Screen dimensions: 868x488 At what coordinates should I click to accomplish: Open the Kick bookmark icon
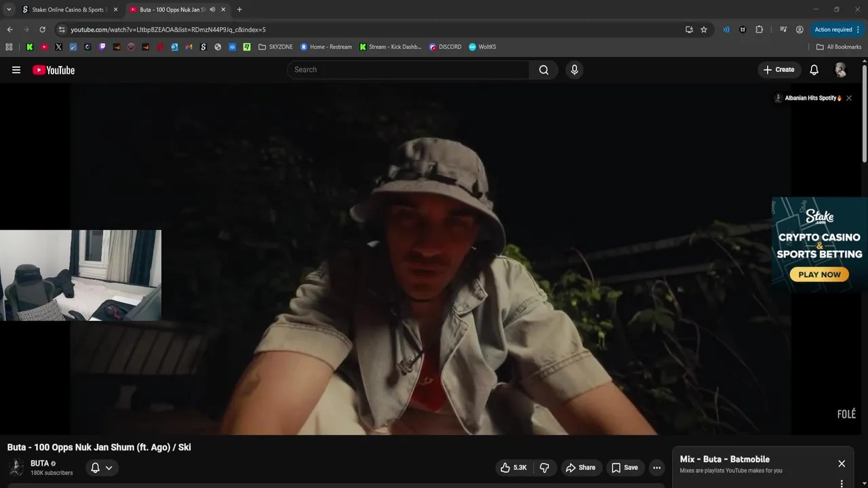coord(30,47)
